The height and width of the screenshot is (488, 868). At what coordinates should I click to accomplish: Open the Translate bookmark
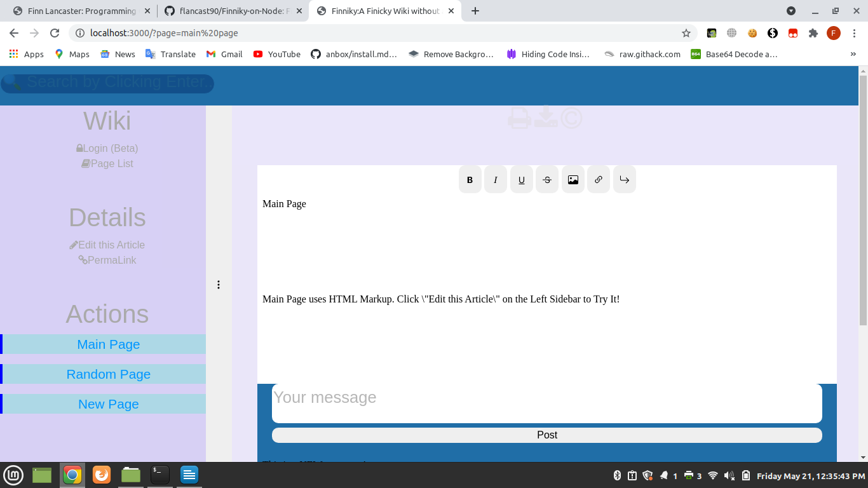tap(170, 54)
